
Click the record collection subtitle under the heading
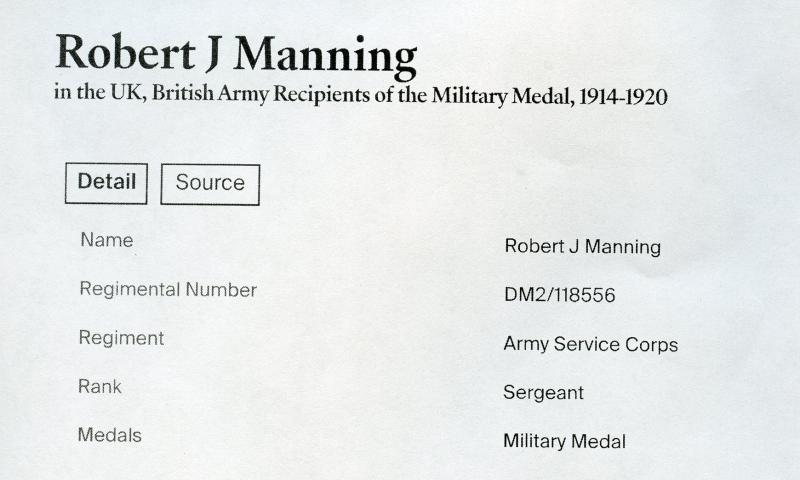(360, 97)
